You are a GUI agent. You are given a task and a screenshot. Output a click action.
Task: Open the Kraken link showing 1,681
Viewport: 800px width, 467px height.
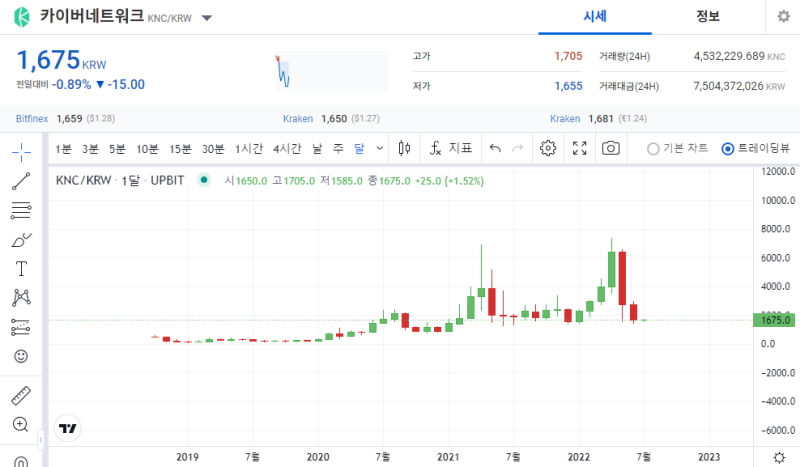[x=565, y=118]
